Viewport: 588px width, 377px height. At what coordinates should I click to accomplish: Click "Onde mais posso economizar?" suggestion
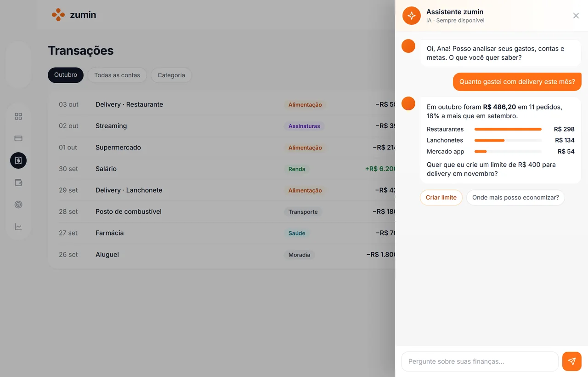point(515,198)
